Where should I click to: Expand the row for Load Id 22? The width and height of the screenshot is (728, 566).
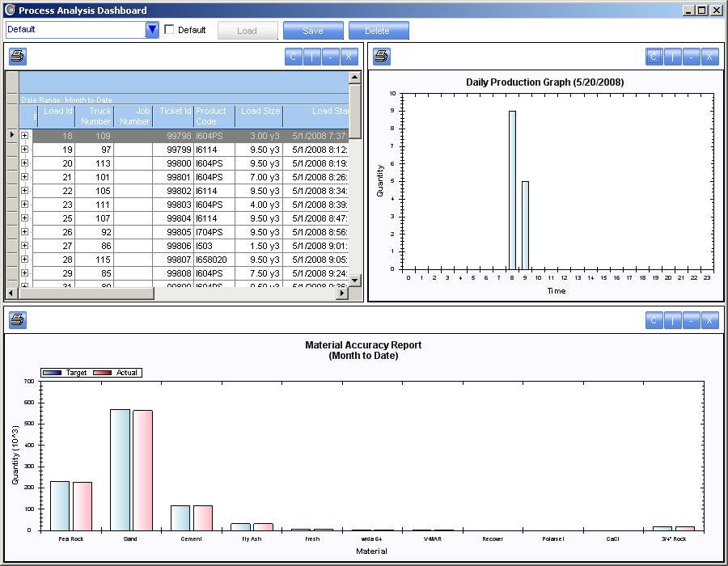pos(24,191)
